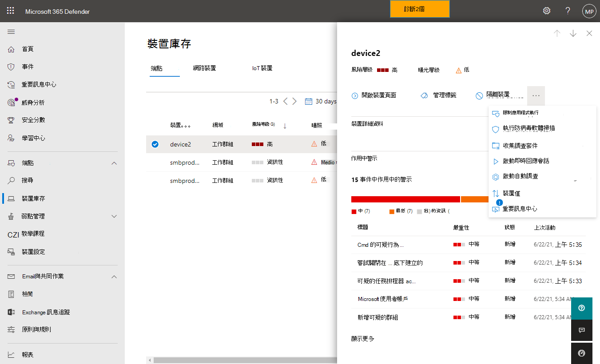Open alert Microsoft 使用者帳戶

point(383,299)
